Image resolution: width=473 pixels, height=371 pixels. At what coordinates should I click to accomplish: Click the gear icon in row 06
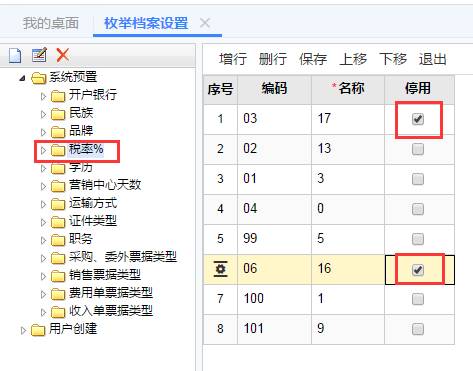220,269
